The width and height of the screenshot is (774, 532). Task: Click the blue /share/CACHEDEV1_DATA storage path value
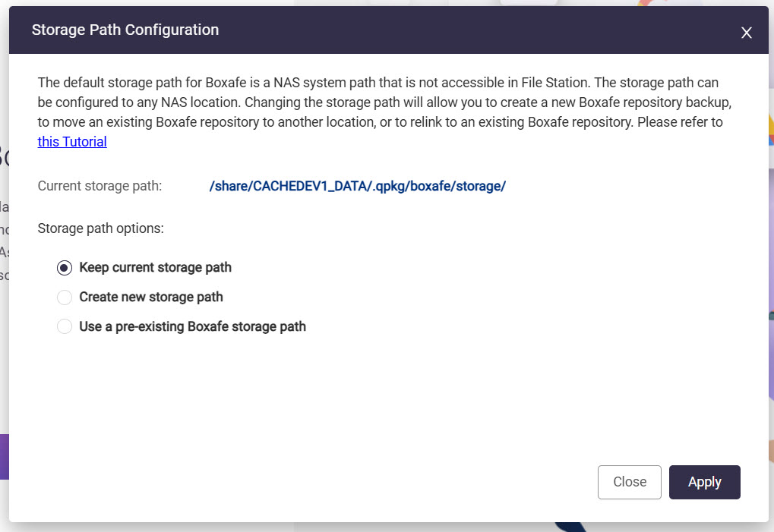(357, 186)
